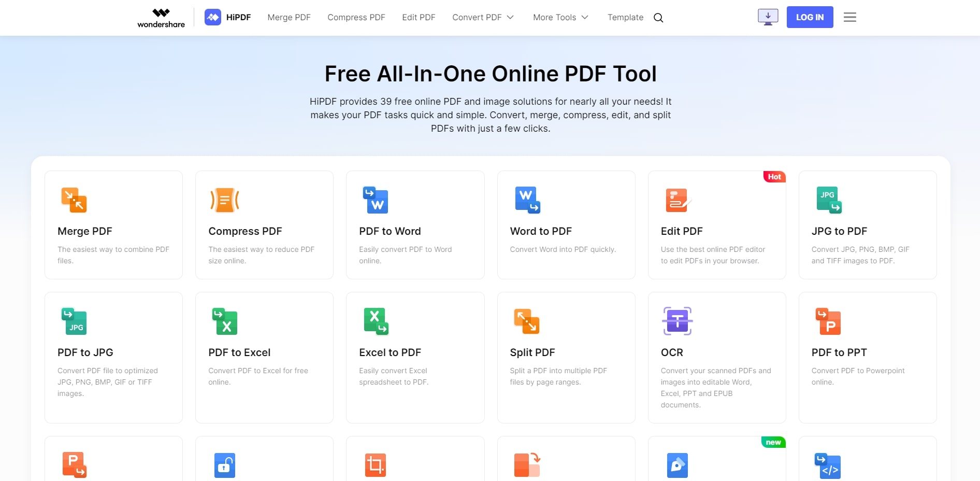The height and width of the screenshot is (481, 980).
Task: Click the desktop download icon
Action: (768, 17)
